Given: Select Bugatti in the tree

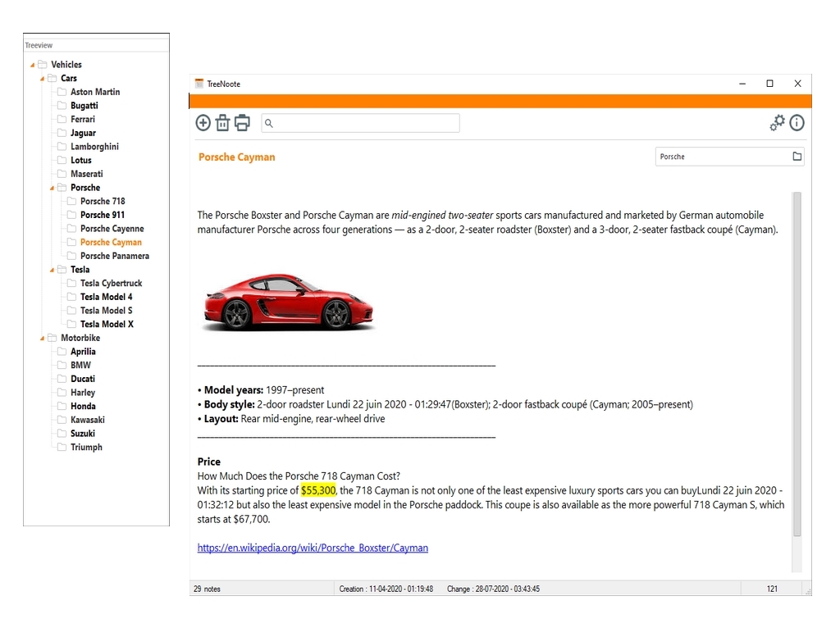Looking at the screenshot, I should pyautogui.click(x=84, y=106).
